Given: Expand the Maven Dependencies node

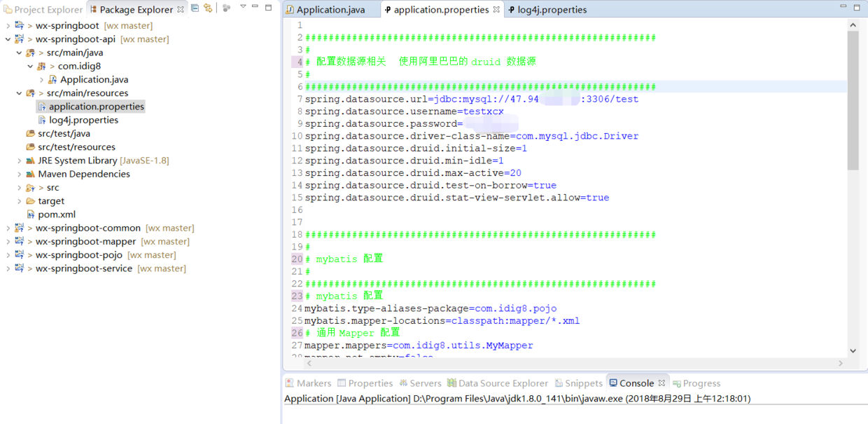Looking at the screenshot, I should pos(19,174).
